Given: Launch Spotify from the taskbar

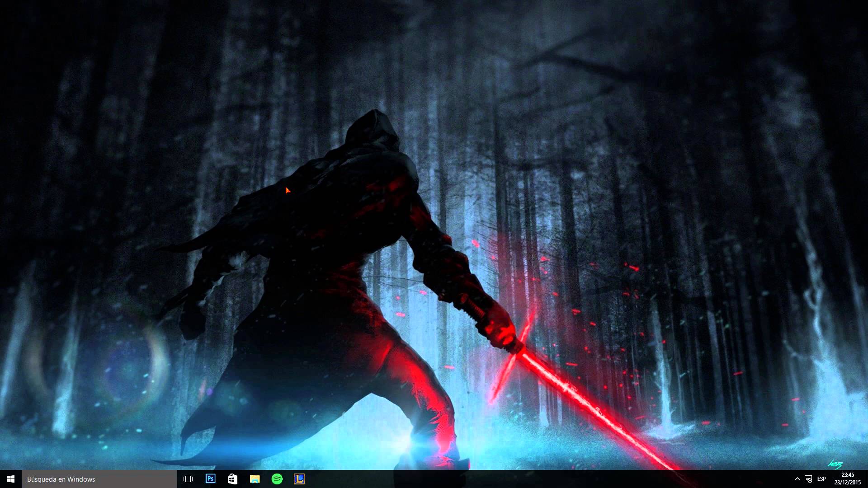Looking at the screenshot, I should click(277, 479).
